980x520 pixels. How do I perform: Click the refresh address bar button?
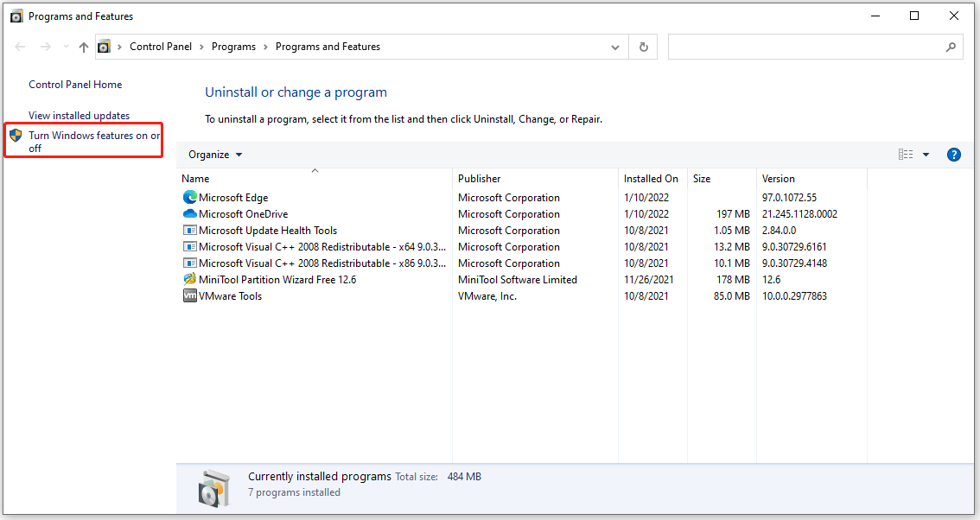(x=644, y=47)
